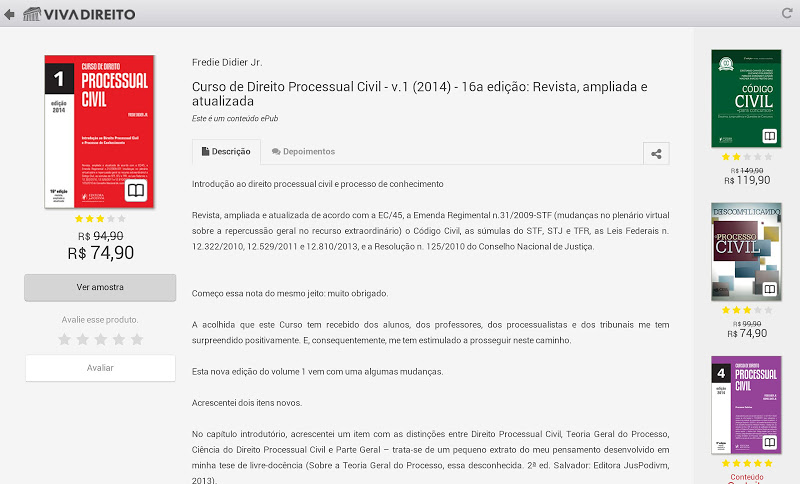Open the book icon on Descomplicando Processo Civil cover
800x484 pixels.
coord(769,289)
